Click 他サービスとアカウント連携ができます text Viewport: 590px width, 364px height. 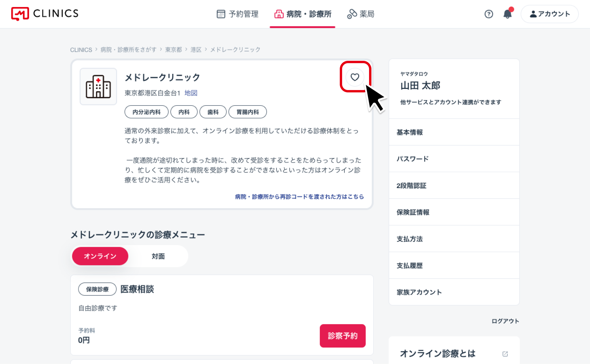pos(451,102)
